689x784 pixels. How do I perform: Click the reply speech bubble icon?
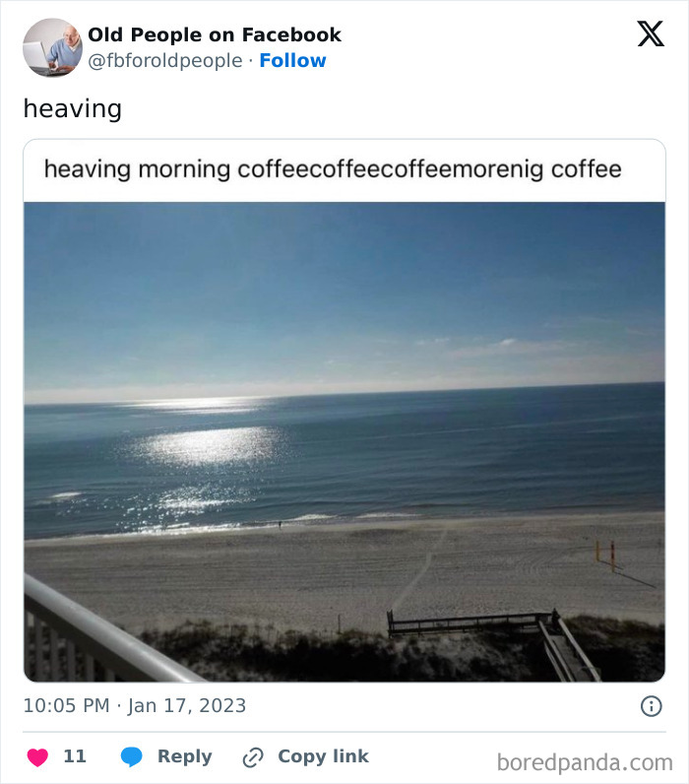132,756
